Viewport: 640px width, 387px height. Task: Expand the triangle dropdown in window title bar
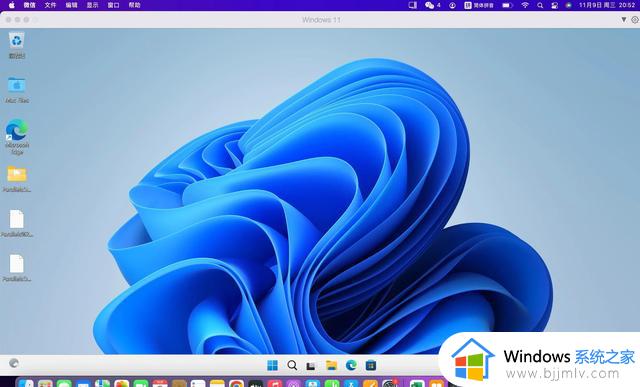tap(624, 20)
